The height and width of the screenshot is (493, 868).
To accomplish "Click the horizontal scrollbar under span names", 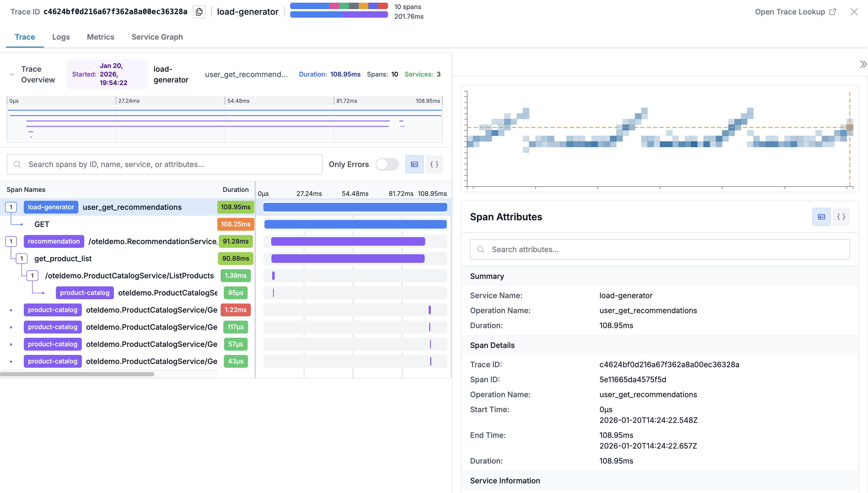I will pos(77,374).
